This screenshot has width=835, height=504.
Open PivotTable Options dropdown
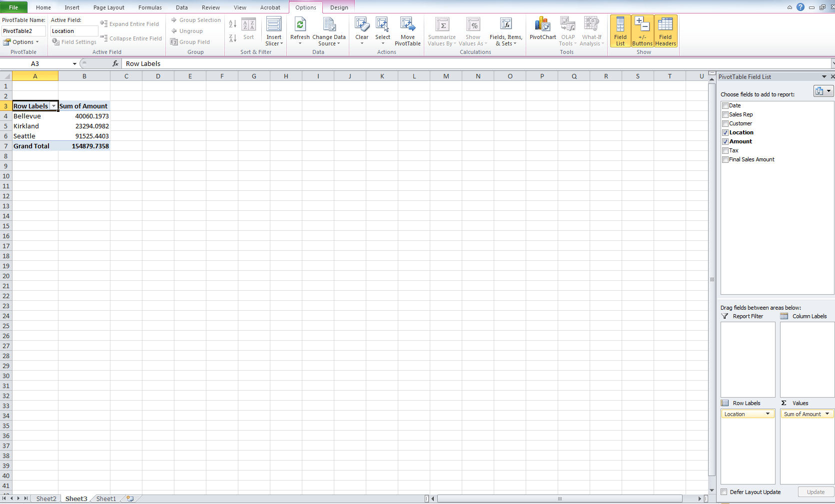(21, 42)
